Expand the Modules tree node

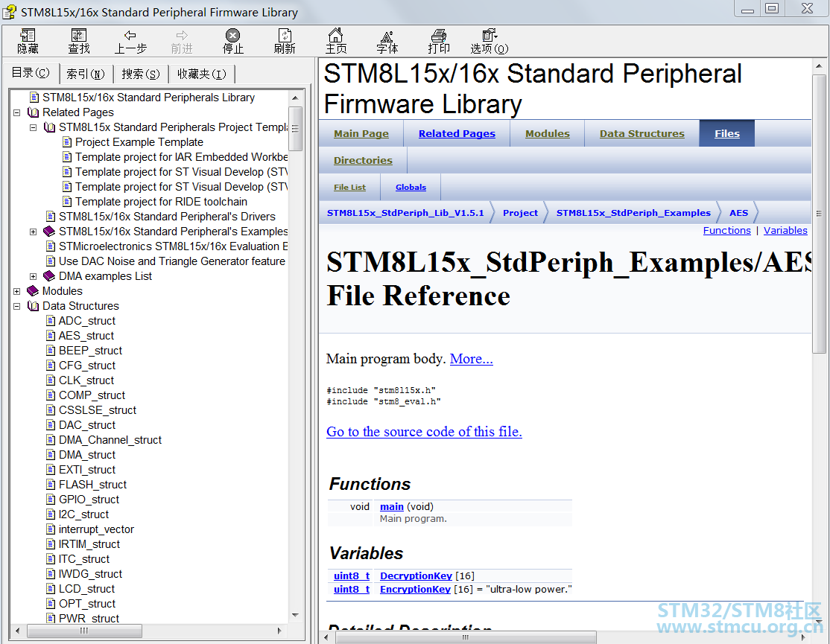(17, 291)
